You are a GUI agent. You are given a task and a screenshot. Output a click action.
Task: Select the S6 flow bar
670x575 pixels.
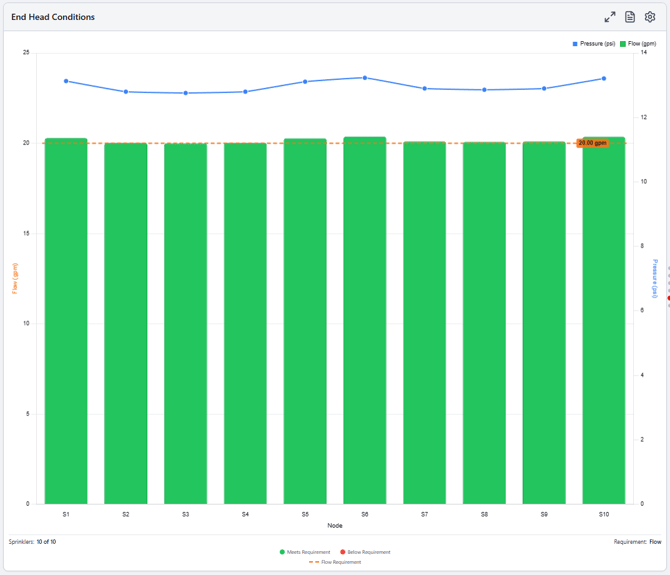coord(365,320)
